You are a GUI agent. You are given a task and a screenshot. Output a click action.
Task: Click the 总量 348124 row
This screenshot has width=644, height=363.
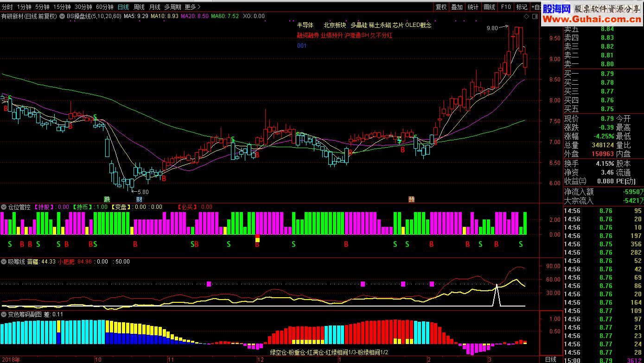click(589, 145)
